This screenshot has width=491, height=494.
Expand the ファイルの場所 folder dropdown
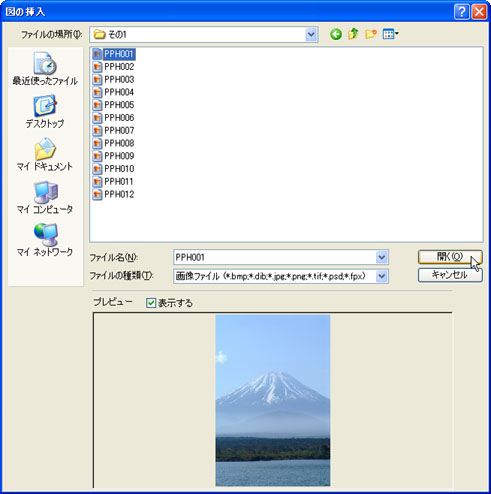(x=311, y=34)
